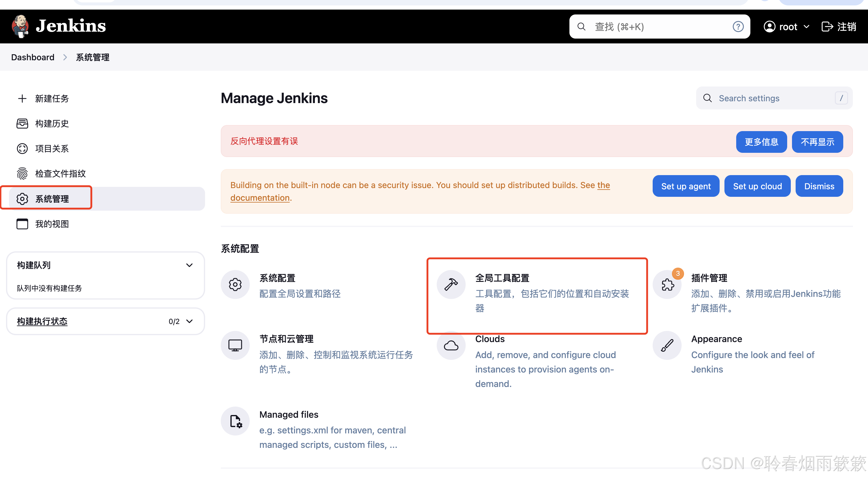The height and width of the screenshot is (478, 868).
Task: Open 构建历史 in the sidebar
Action: pos(52,124)
